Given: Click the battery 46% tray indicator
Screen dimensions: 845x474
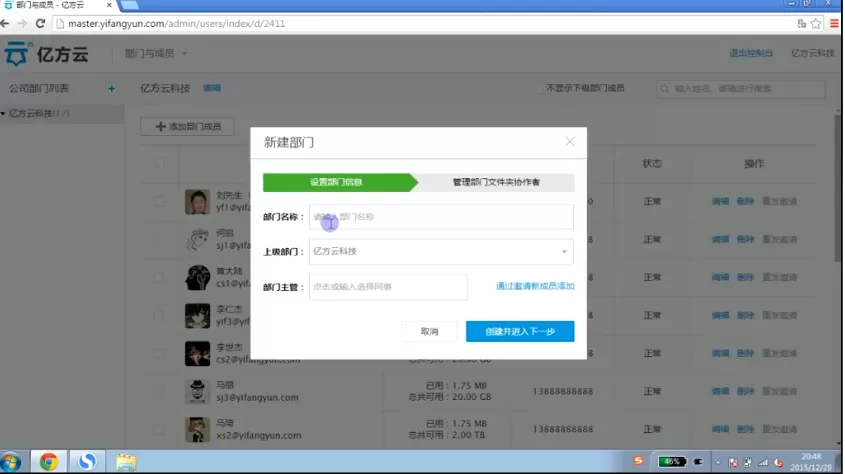Looking at the screenshot, I should (x=672, y=462).
